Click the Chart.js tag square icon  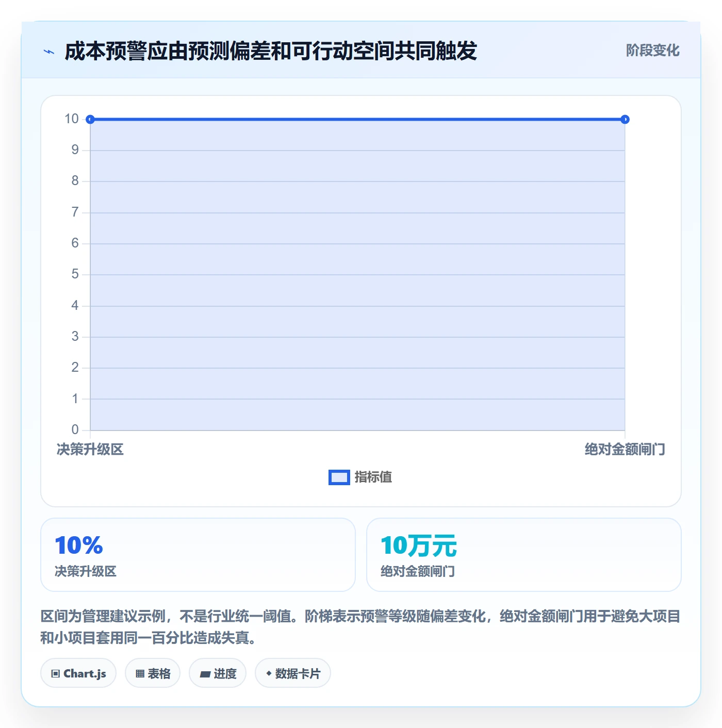click(56, 673)
